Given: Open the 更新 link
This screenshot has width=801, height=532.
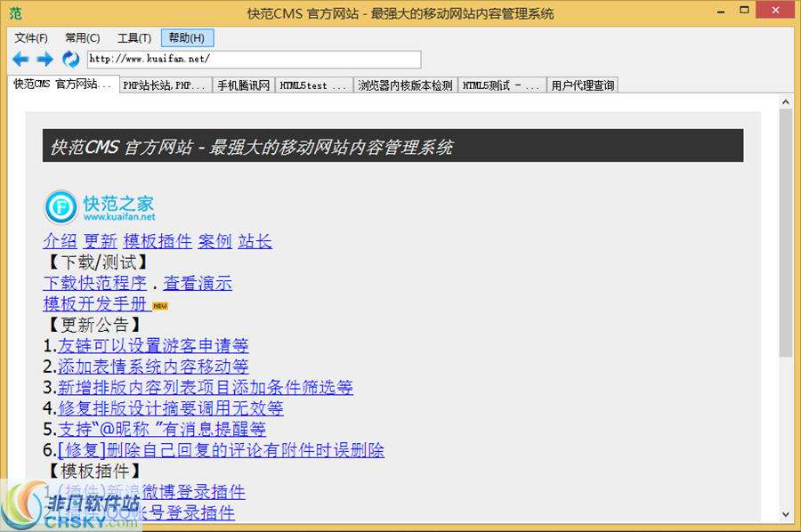Looking at the screenshot, I should click(100, 241).
